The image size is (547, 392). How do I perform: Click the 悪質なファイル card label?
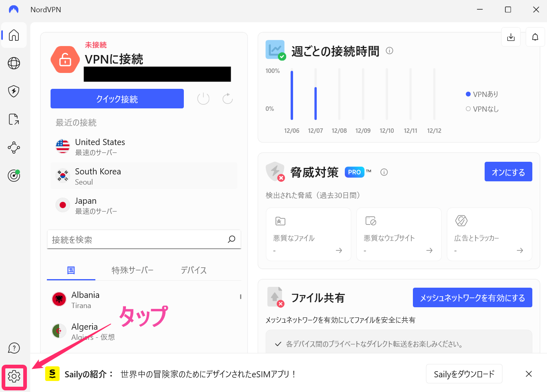click(x=294, y=238)
